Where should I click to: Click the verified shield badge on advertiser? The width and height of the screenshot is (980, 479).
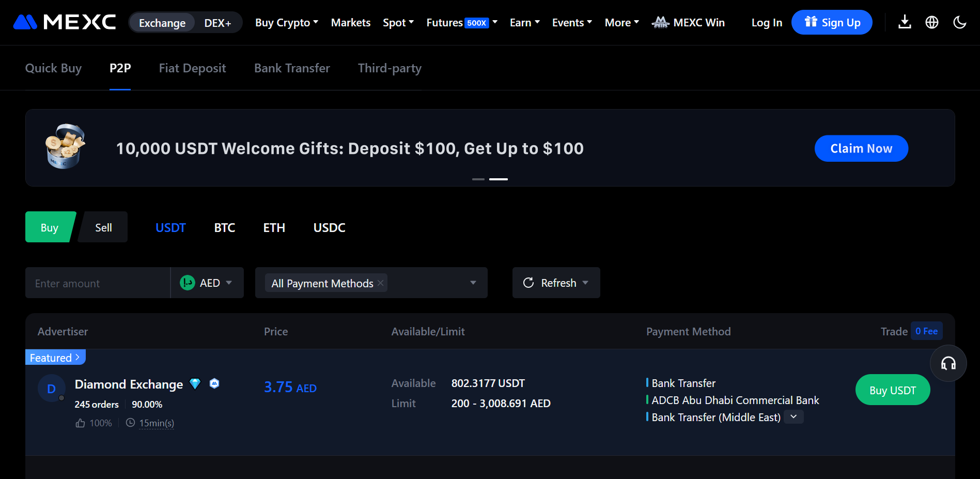pyautogui.click(x=214, y=383)
